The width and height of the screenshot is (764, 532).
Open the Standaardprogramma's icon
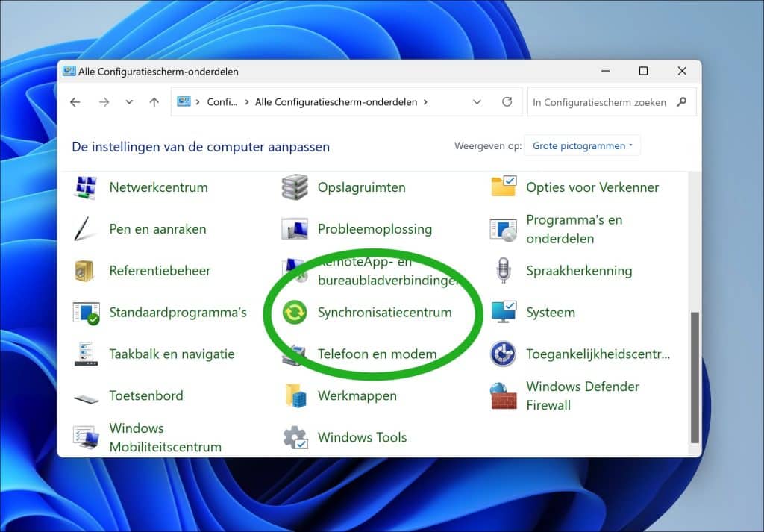click(x=87, y=313)
